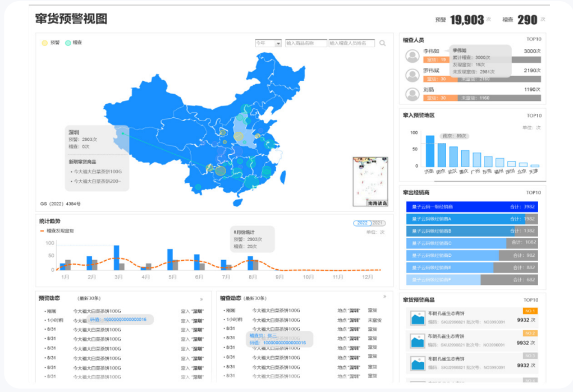Open the 今年 time range dropdown
The width and height of the screenshot is (573, 392).
point(268,43)
